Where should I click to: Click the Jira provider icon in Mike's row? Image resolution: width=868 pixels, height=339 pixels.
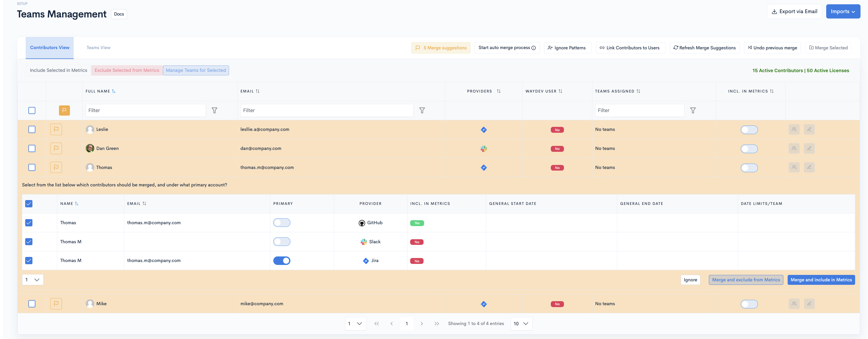pyautogui.click(x=484, y=304)
